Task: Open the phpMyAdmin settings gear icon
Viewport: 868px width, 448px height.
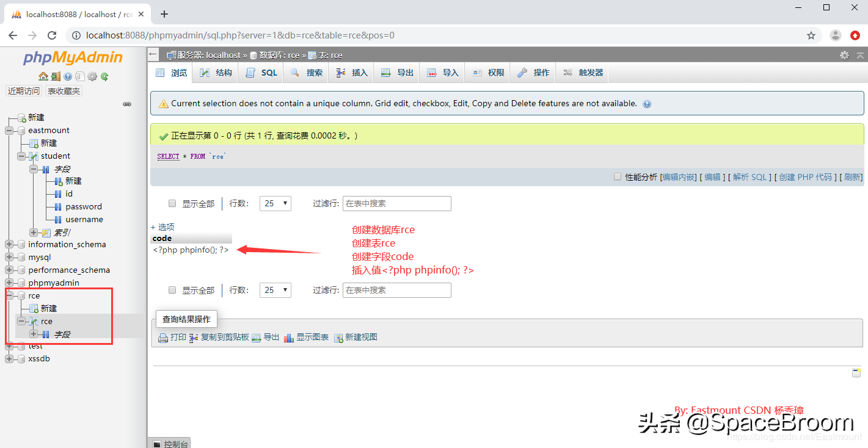Action: [x=92, y=76]
